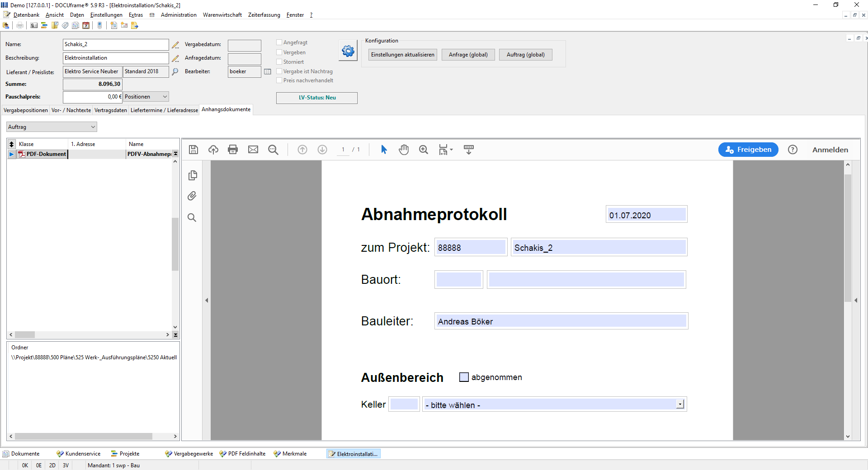
Task: Click the Gantt bars project icon in toolbar
Action: click(x=44, y=25)
